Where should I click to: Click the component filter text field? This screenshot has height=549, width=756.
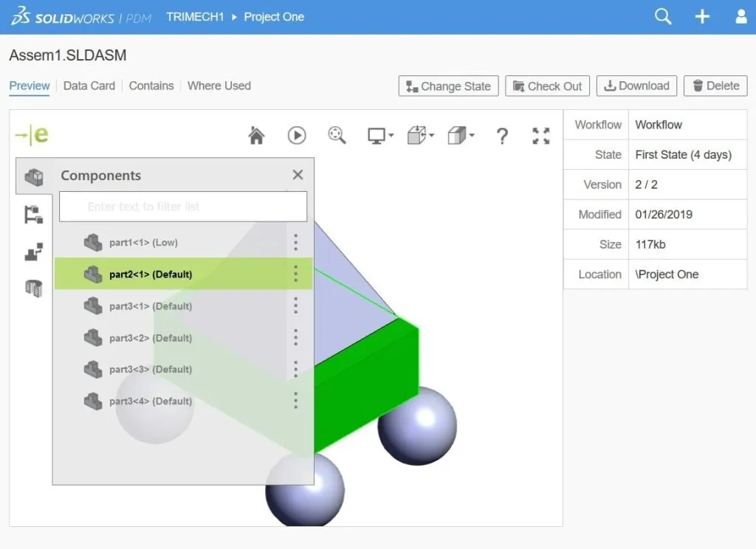pyautogui.click(x=182, y=207)
